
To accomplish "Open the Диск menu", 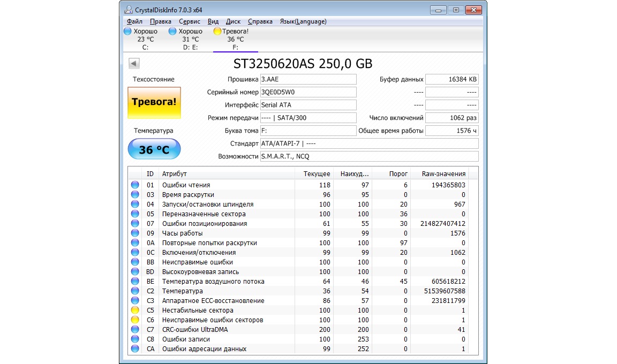I will 233,21.
